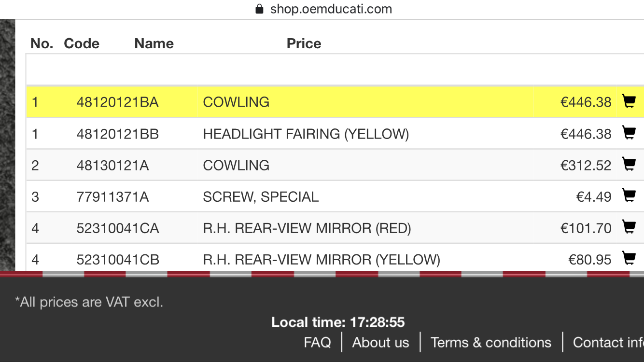Screen dimensions: 644x362
Task: Add R.H. REAR-VIEW MIRROR (RED) to cart
Action: 629,227
